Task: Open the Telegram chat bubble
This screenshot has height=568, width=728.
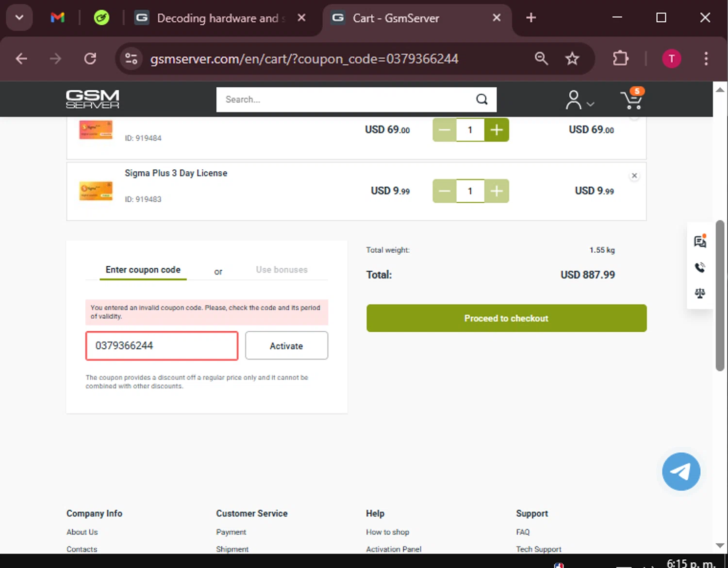Action: pos(681,471)
